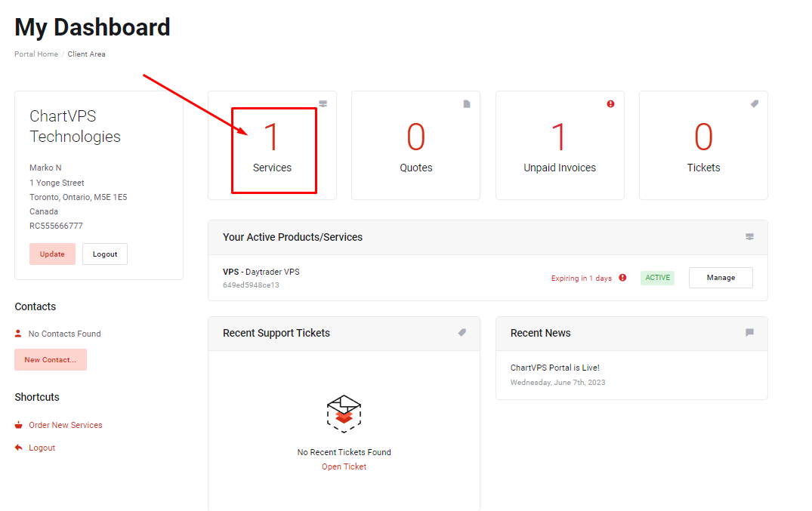Open the Unpaid Invoices tile
Viewport: 812px width, 511px height.
559,147
